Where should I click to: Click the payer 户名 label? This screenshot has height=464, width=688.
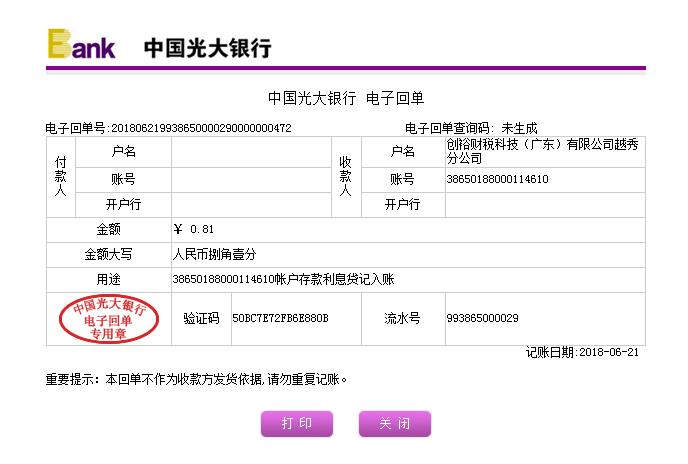pyautogui.click(x=123, y=151)
